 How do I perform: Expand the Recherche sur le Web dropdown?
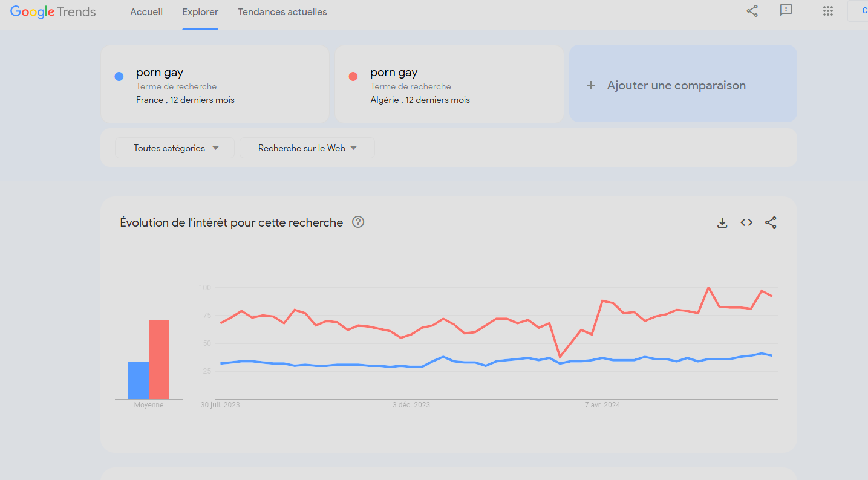[x=307, y=148]
